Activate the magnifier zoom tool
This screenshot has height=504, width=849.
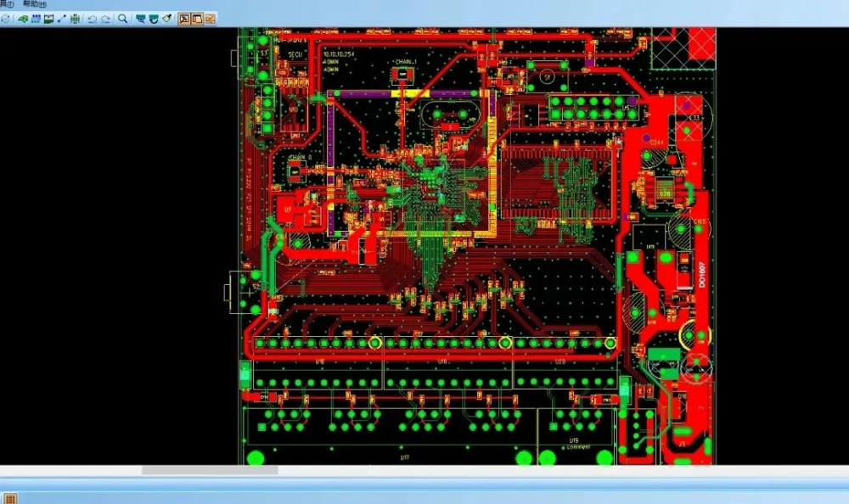pyautogui.click(x=123, y=19)
